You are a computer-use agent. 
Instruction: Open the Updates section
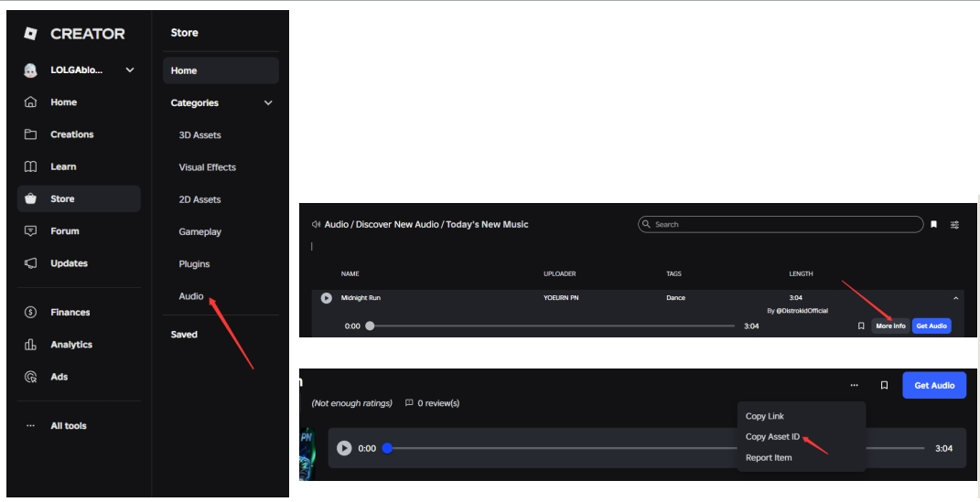point(69,263)
